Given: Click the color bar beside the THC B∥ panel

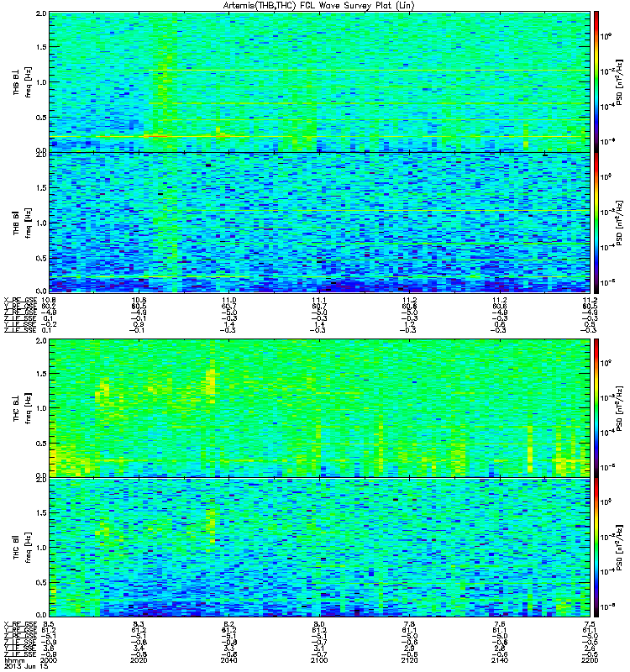Looking at the screenshot, I should coord(596,548).
